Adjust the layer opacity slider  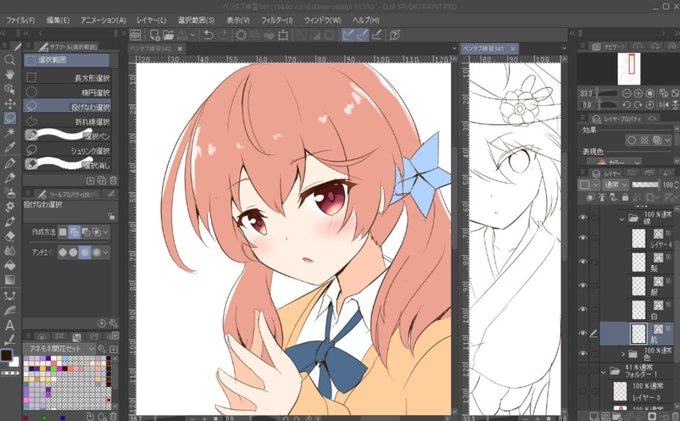tap(645, 185)
